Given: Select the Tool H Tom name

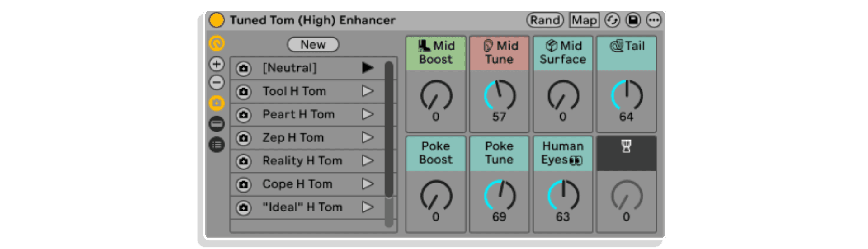Looking at the screenshot, I should [x=294, y=91].
